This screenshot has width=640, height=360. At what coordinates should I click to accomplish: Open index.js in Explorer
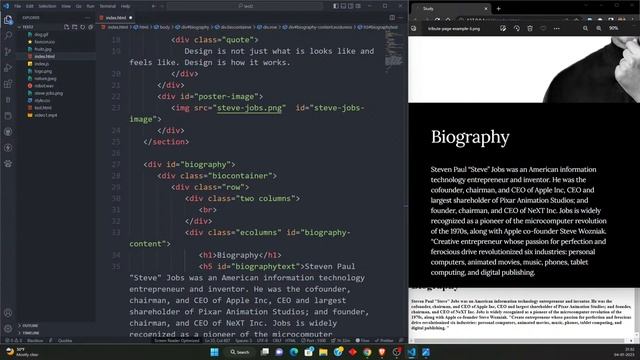41,64
